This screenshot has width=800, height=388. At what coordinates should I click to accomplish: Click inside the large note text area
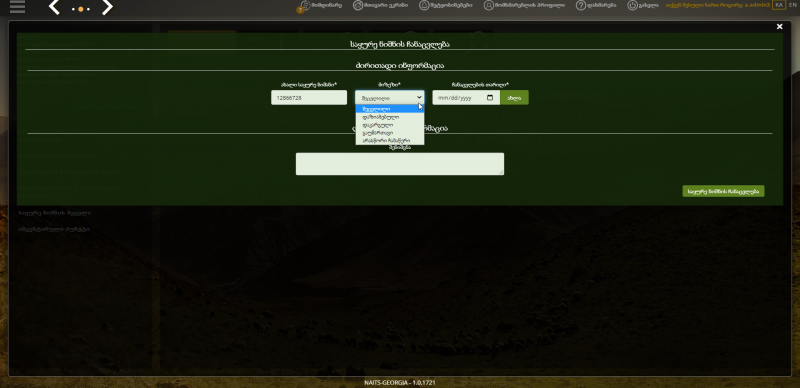pos(400,164)
